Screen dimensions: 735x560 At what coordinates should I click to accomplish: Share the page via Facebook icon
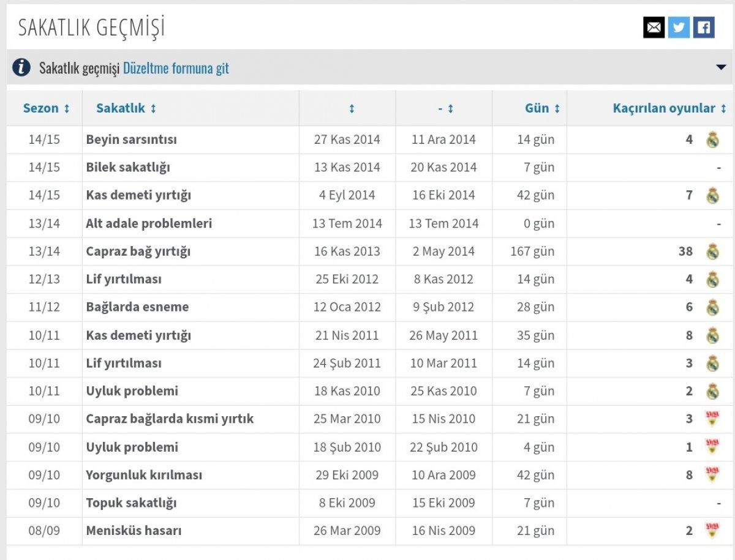[x=704, y=28]
